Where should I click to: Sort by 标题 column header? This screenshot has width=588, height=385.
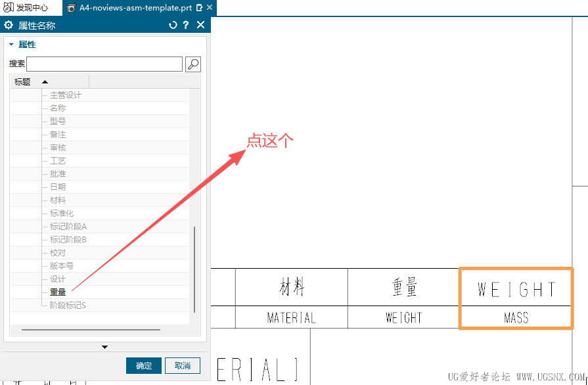49,81
